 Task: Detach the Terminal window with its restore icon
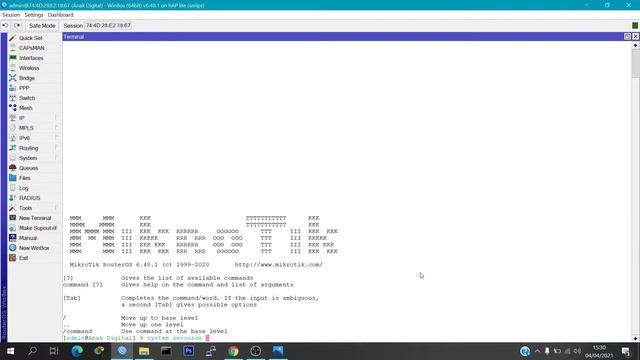point(627,37)
